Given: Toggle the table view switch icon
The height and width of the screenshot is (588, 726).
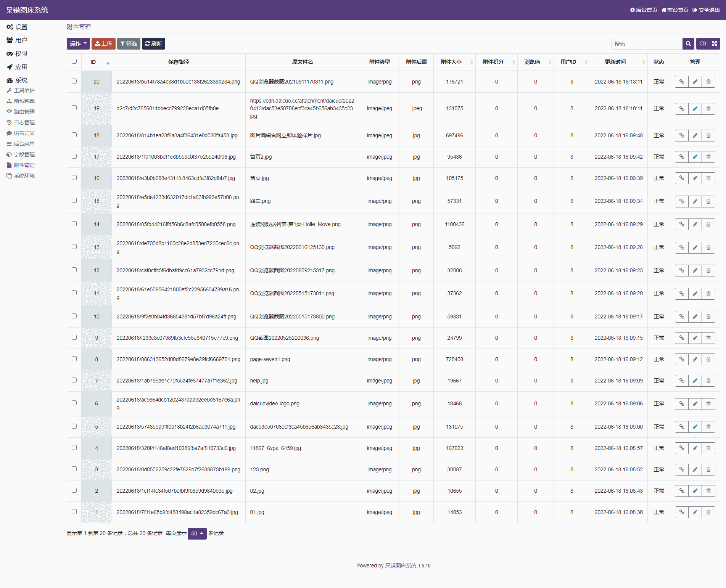Looking at the screenshot, I should (x=702, y=44).
